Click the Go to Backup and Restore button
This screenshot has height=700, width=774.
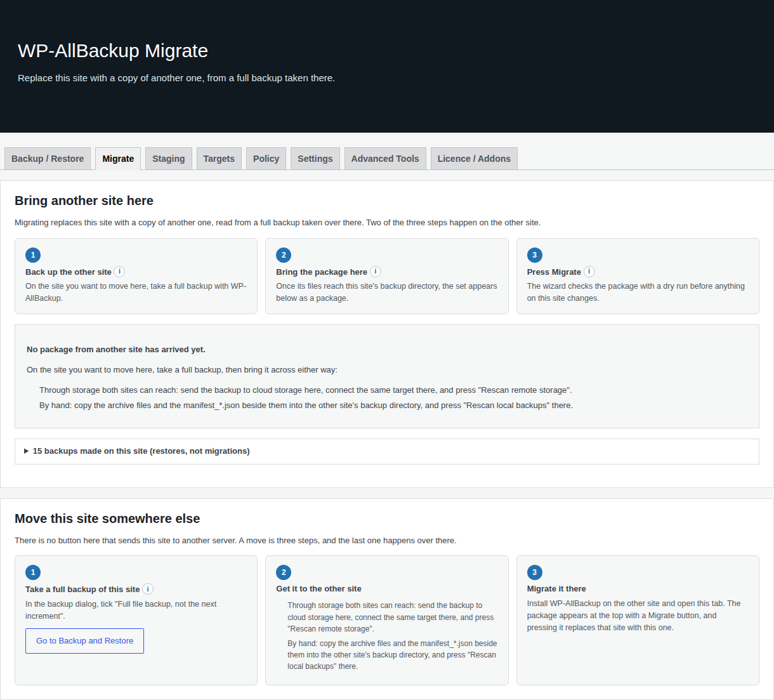[x=84, y=641]
